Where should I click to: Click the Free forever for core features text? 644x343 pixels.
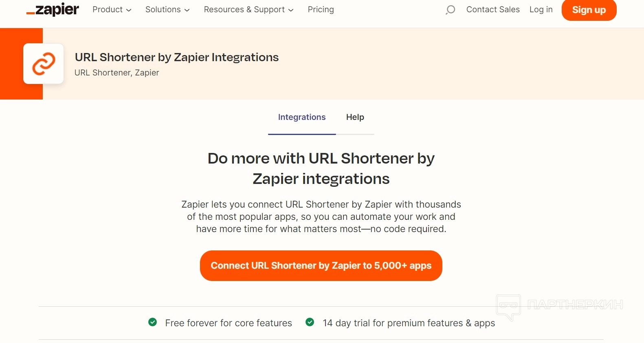pos(229,323)
